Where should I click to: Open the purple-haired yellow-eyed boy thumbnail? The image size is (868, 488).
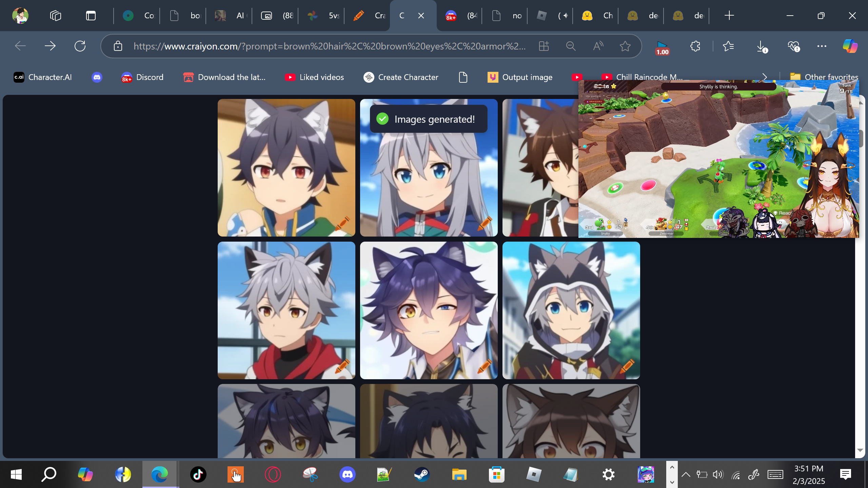(287, 421)
